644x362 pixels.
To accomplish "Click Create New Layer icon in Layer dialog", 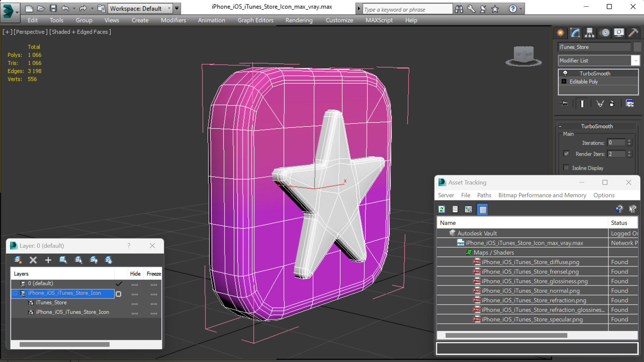I will pos(18,260).
